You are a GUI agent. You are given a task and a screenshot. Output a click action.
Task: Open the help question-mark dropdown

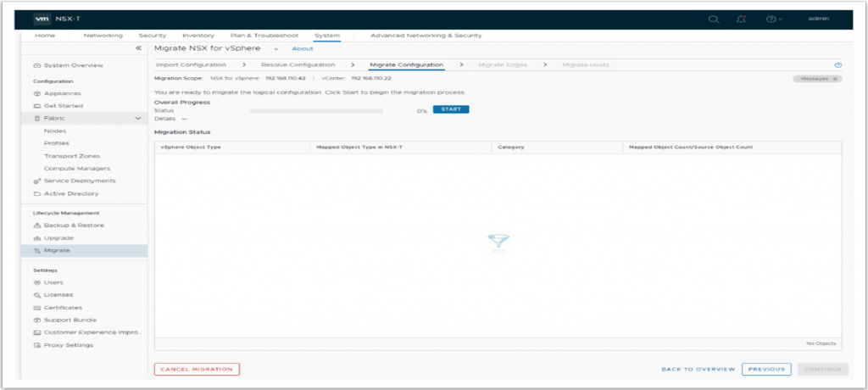[773, 19]
